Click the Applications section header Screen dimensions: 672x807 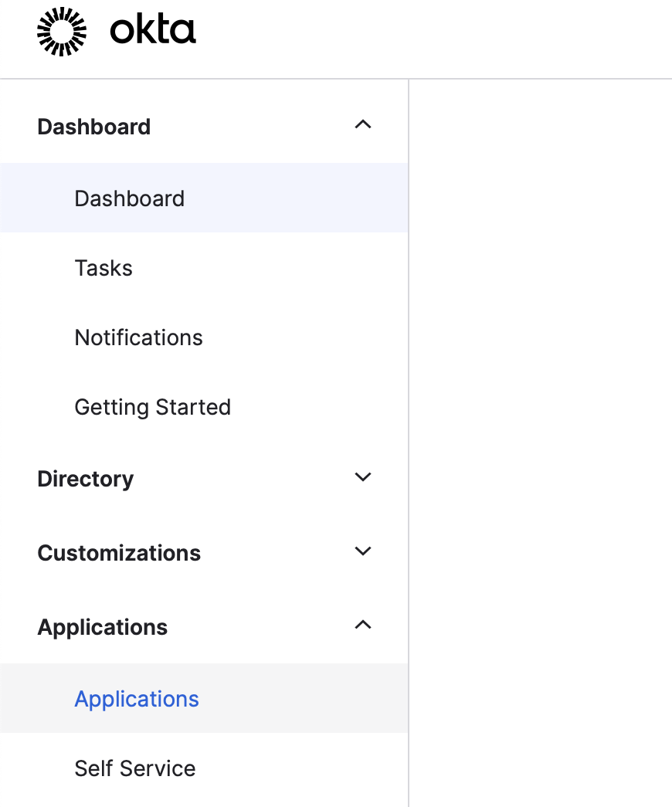pyautogui.click(x=102, y=627)
